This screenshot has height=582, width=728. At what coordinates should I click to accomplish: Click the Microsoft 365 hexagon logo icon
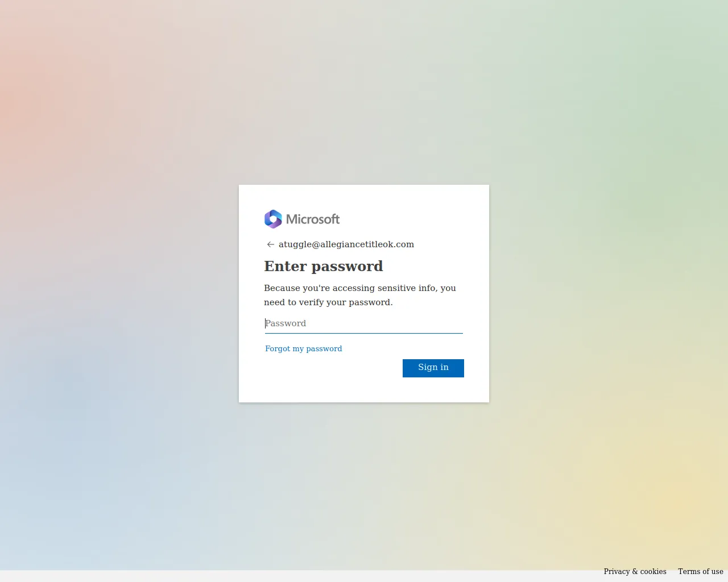tap(273, 219)
